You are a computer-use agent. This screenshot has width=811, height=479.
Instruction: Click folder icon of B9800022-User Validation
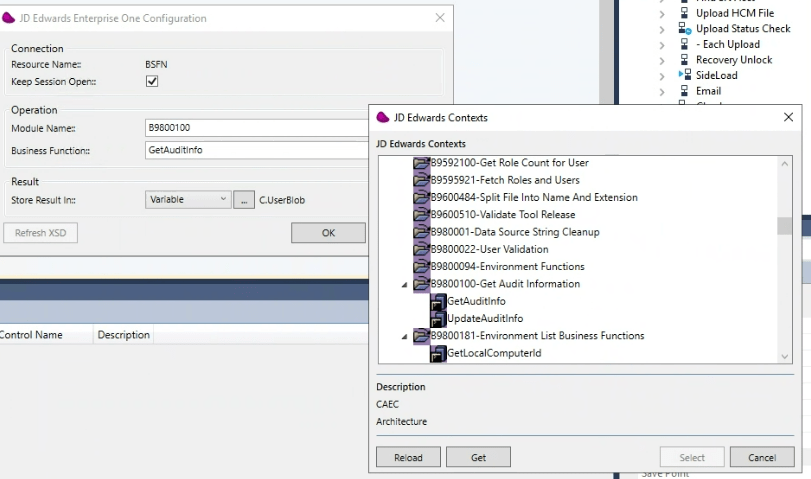pyautogui.click(x=422, y=249)
